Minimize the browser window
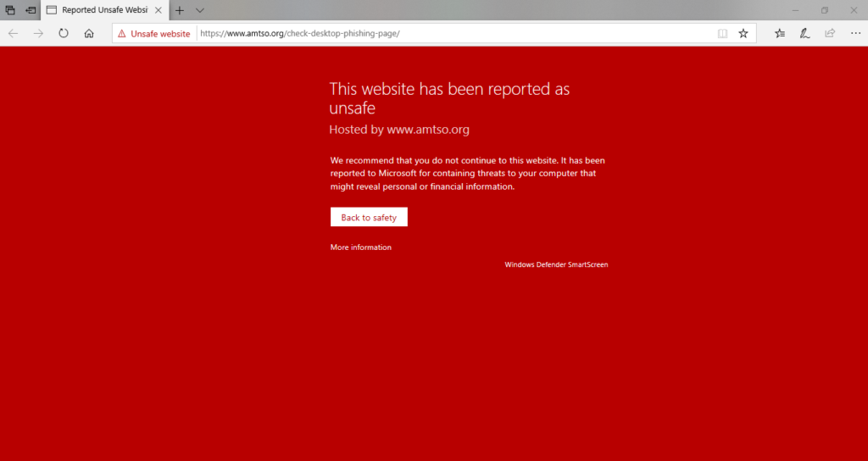 pyautogui.click(x=795, y=10)
